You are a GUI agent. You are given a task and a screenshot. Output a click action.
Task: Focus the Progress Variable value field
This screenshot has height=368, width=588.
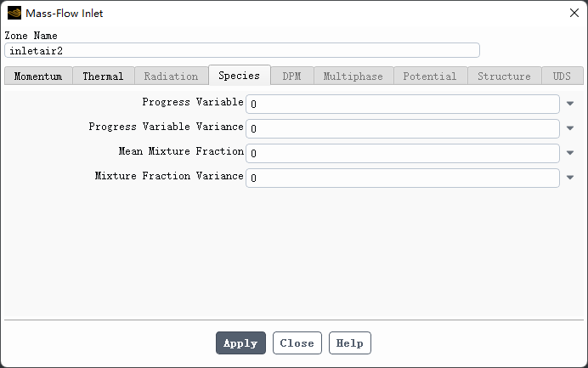(402, 104)
